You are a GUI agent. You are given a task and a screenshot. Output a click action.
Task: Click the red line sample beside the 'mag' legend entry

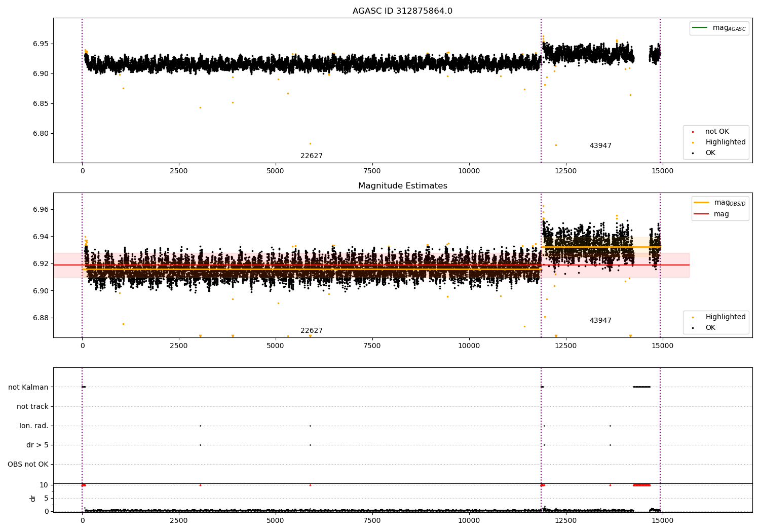(x=702, y=214)
